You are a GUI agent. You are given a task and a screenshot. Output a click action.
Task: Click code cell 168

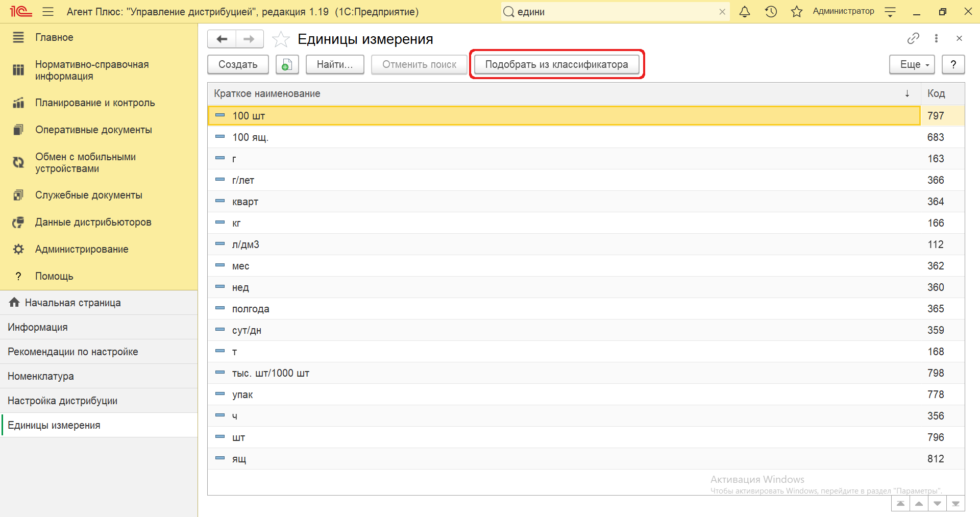[x=943, y=352]
